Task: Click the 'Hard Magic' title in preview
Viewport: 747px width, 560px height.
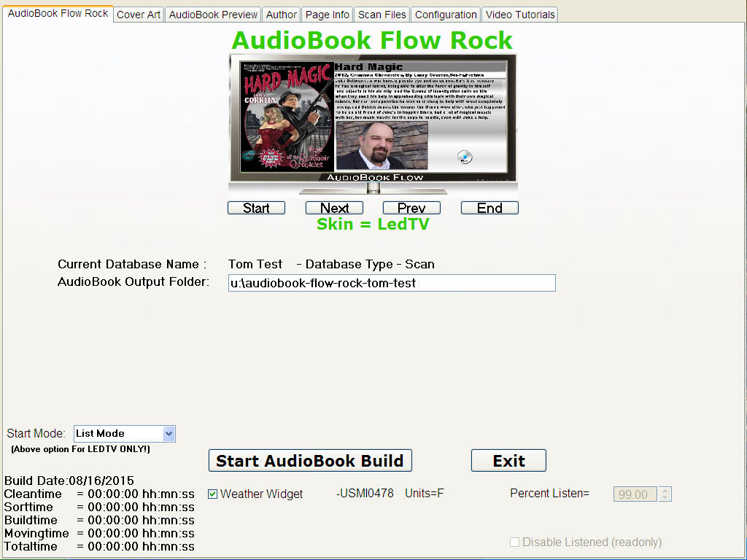Action: tap(368, 66)
